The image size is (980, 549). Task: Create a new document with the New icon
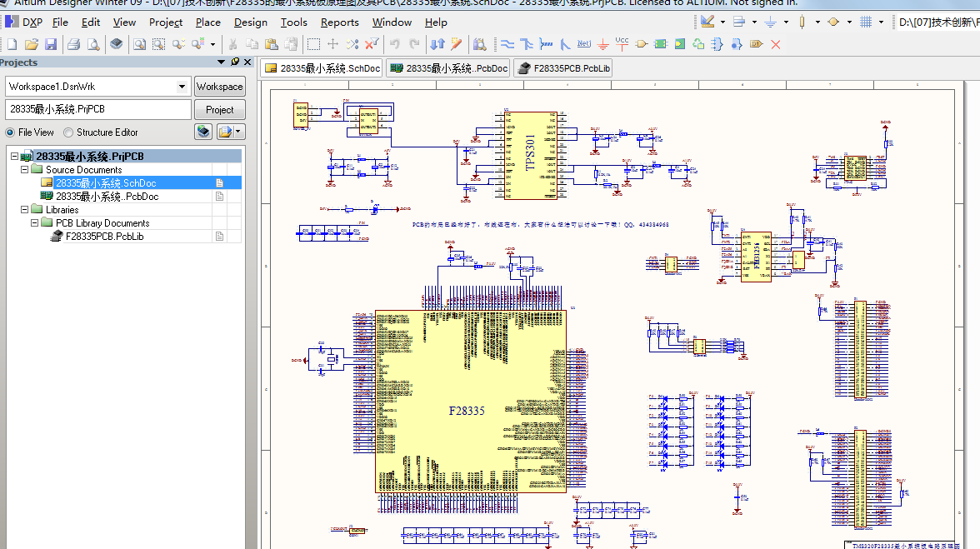[12, 44]
